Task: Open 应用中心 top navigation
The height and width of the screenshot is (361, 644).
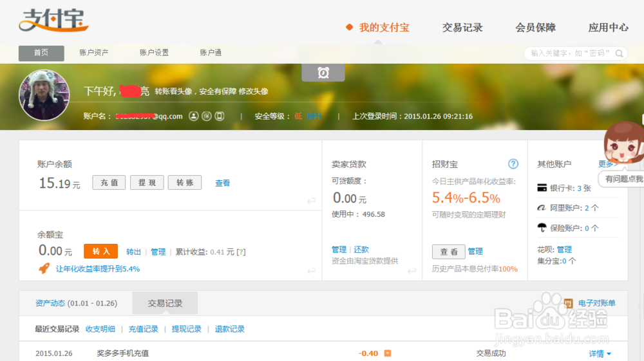Action: point(609,28)
